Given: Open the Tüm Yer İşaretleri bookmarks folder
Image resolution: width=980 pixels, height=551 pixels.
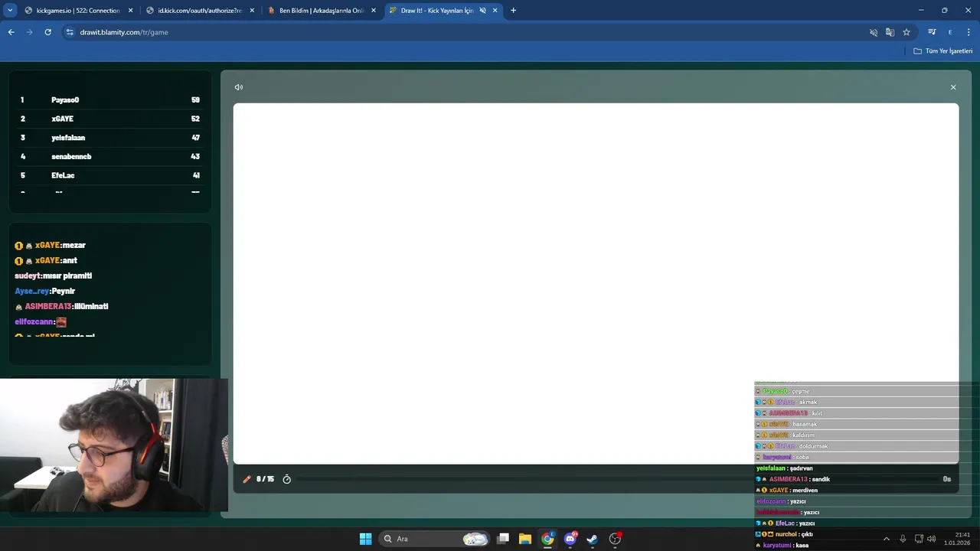Looking at the screenshot, I should click(943, 51).
